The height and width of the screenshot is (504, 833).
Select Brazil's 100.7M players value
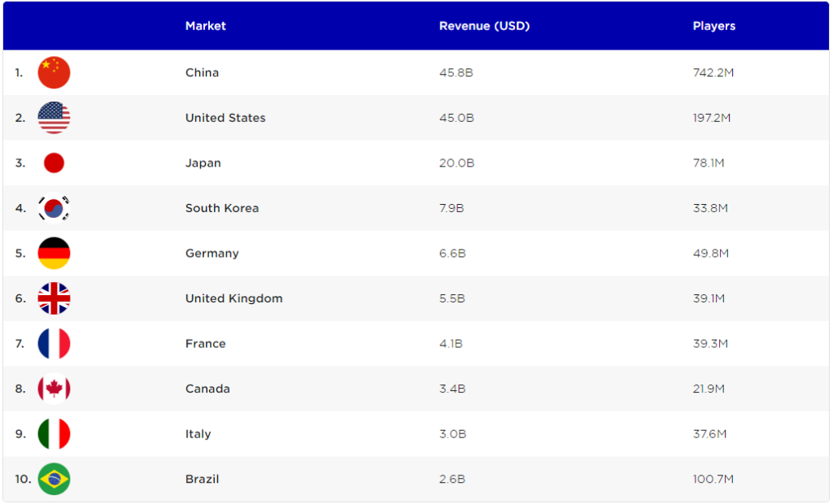click(713, 479)
